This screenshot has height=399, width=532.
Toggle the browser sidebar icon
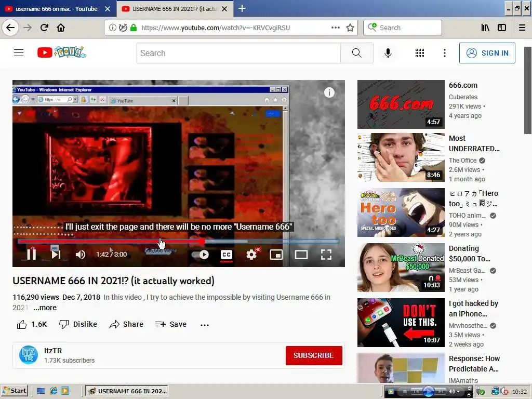502,28
